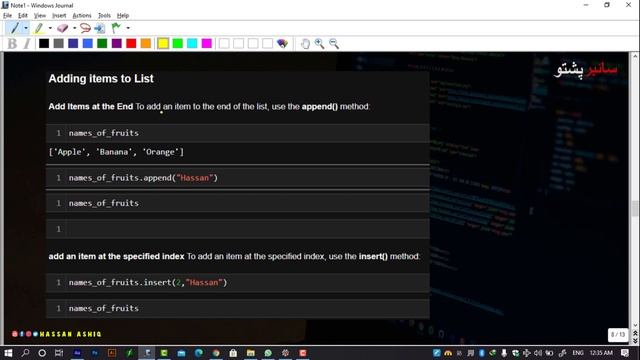The height and width of the screenshot is (360, 640).
Task: Choose the purple pen color
Action: pyautogui.click(x=117, y=43)
